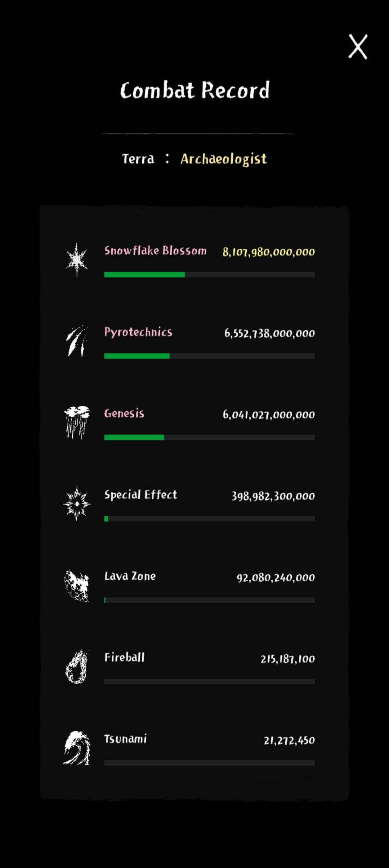
Task: Click the Terra character name
Action: click(138, 159)
